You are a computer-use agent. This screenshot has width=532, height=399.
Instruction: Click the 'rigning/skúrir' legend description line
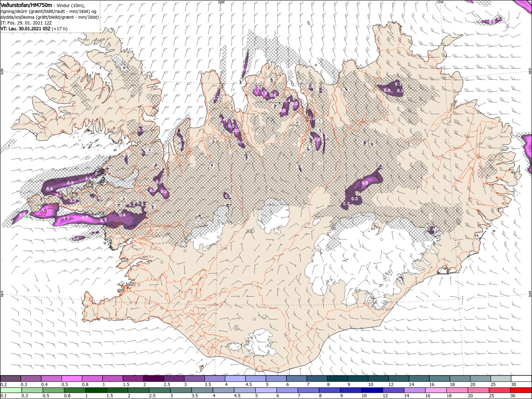click(x=47, y=11)
